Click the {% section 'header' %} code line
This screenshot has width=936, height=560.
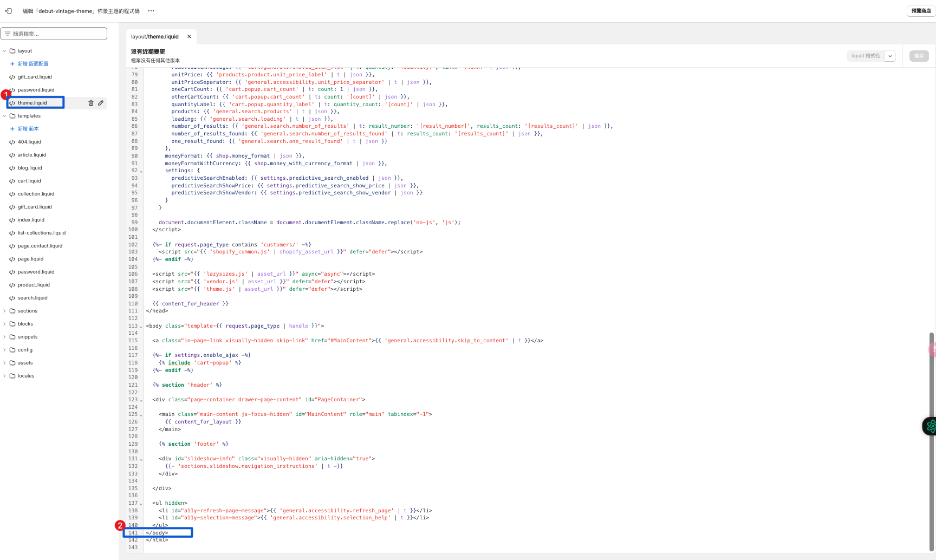(187, 385)
